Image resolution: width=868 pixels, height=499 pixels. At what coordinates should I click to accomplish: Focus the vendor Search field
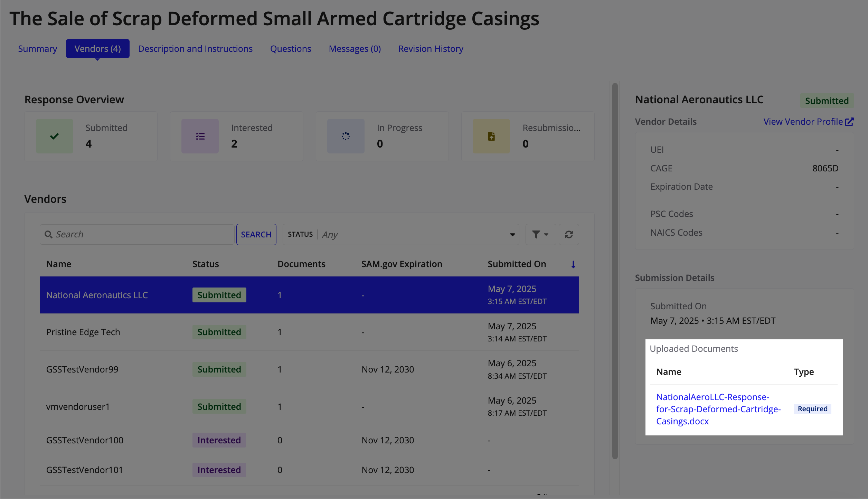(137, 235)
